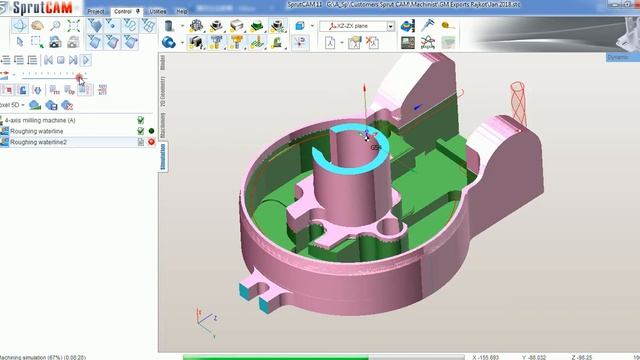Viewport: 640px width, 360px height.
Task: Toggle the curves selection filter
Action: (x=130, y=26)
